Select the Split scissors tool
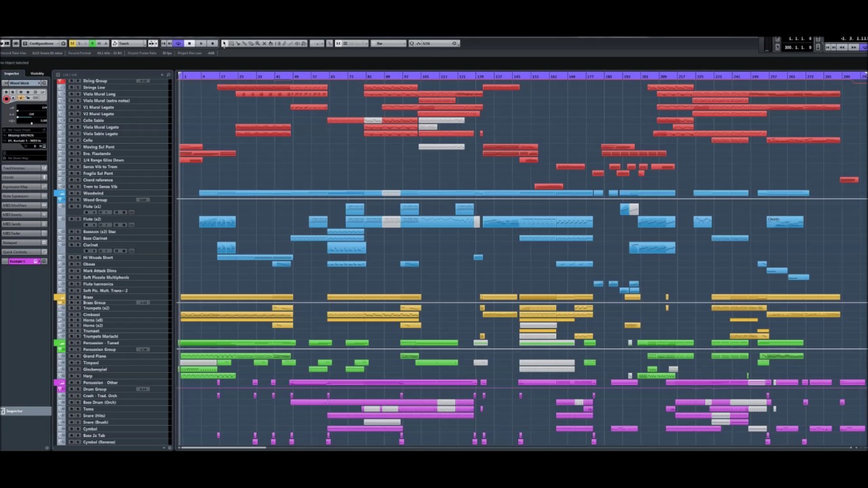The height and width of the screenshot is (488, 868). click(x=238, y=43)
